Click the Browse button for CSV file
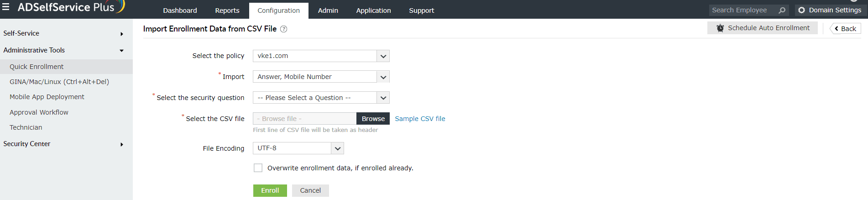The image size is (868, 200). tap(373, 119)
